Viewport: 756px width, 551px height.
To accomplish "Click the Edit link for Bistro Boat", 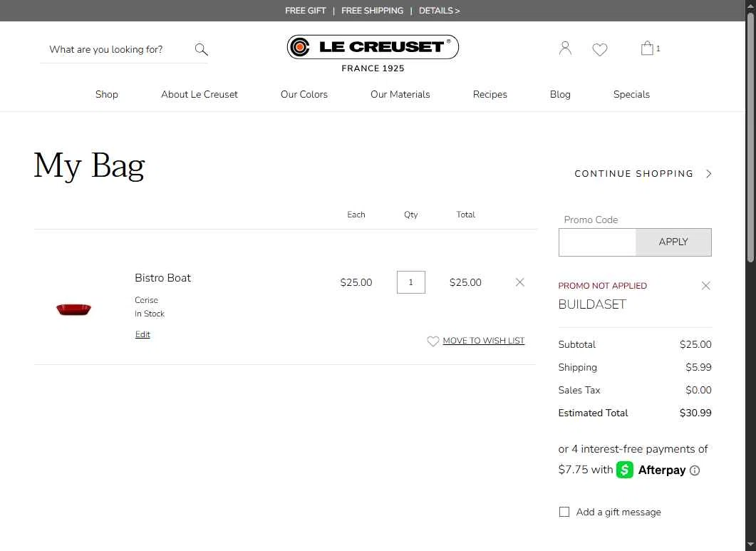I will coord(143,334).
